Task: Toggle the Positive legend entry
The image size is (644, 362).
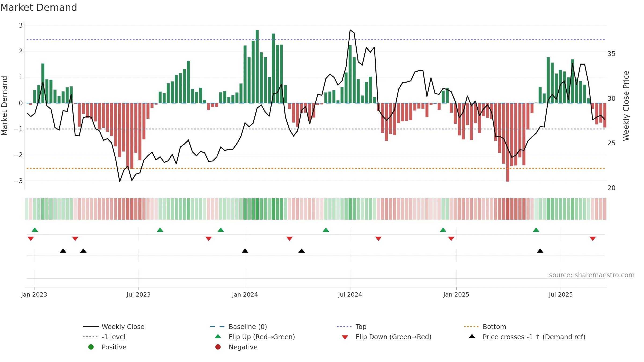Action: pyautogui.click(x=107, y=347)
